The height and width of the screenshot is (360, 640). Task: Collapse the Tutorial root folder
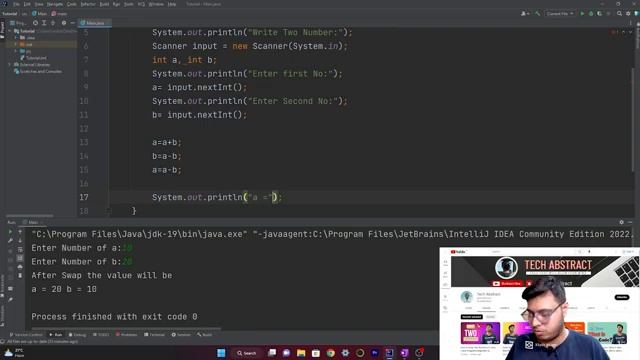tap(10, 31)
